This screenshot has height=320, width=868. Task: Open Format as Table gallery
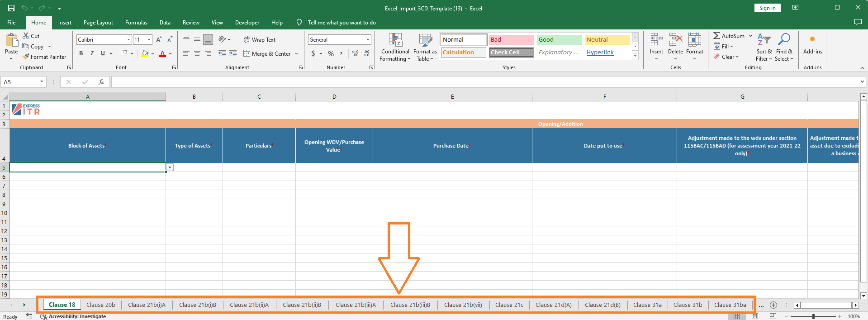[425, 47]
